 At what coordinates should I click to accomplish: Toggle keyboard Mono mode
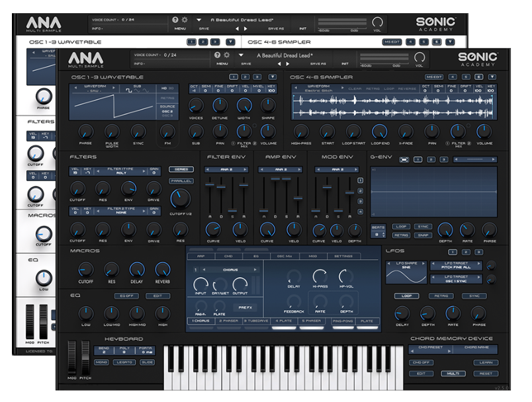tap(101, 362)
